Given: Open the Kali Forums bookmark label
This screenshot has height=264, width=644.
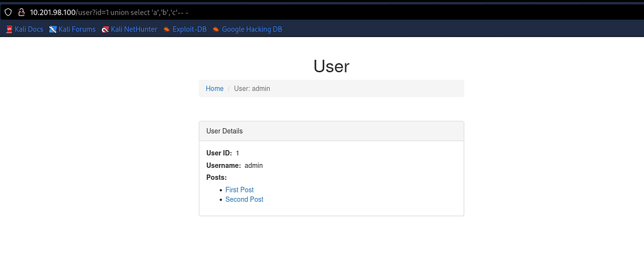Looking at the screenshot, I should (x=77, y=29).
